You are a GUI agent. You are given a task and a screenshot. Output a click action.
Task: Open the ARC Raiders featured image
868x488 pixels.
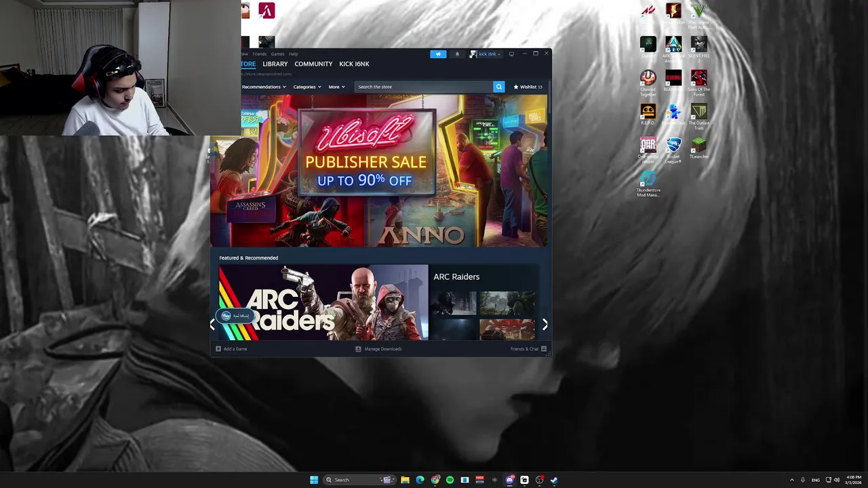(323, 302)
